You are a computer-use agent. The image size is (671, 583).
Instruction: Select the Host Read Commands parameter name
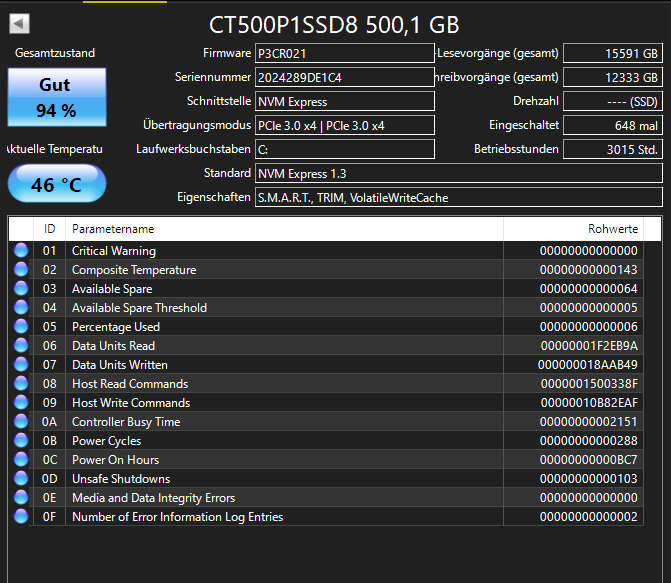point(130,384)
